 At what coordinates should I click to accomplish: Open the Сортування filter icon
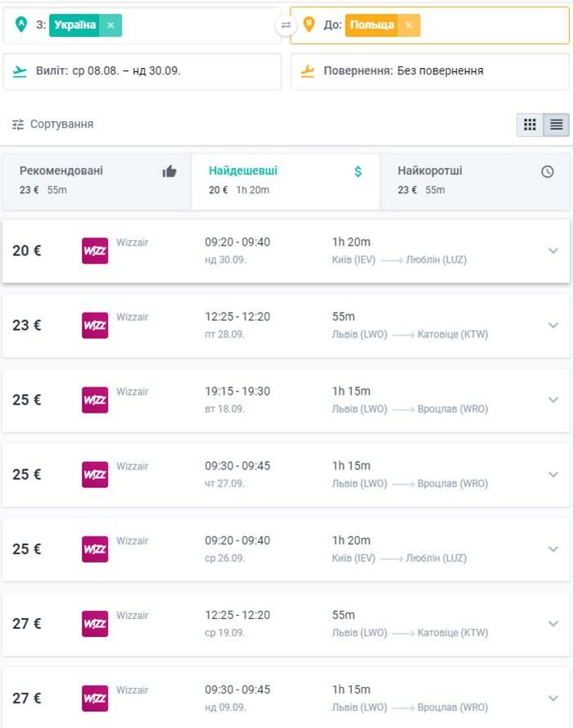pyautogui.click(x=19, y=123)
